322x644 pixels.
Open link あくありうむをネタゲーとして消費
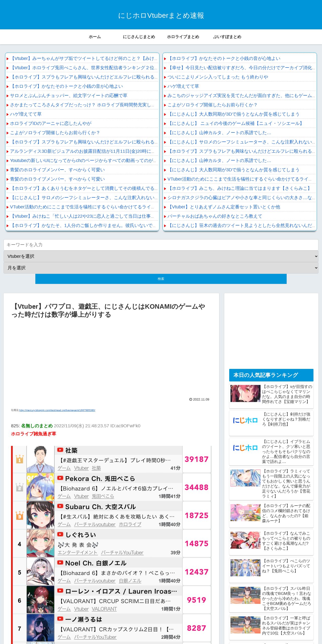point(84,188)
